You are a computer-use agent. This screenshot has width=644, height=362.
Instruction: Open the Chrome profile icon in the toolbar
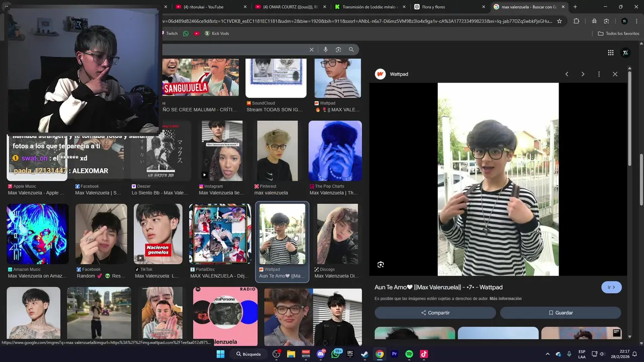pos(624,21)
